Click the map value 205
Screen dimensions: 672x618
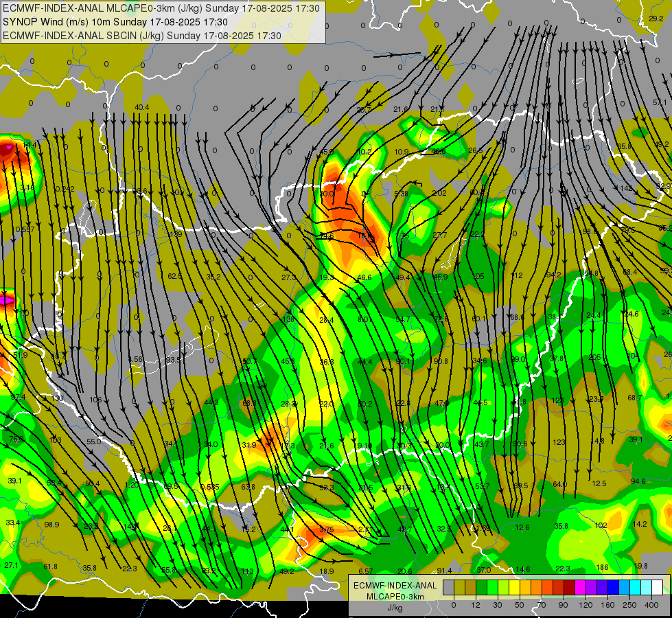(x=595, y=357)
